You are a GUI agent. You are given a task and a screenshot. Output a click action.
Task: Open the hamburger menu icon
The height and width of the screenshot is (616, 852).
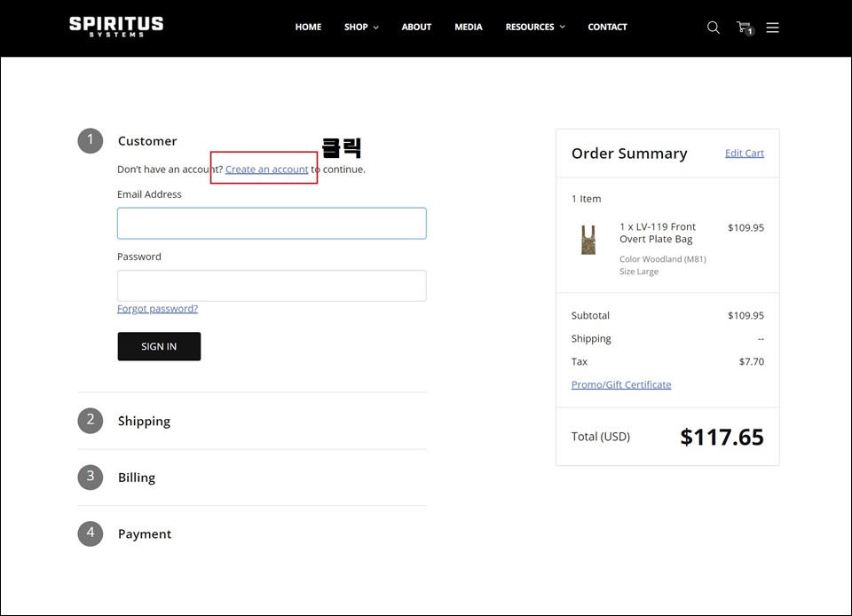[x=772, y=28]
